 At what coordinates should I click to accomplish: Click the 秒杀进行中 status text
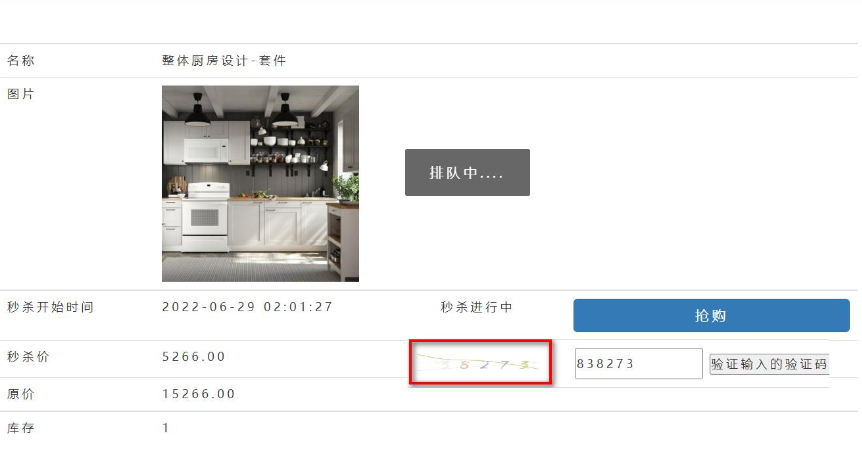pyautogui.click(x=476, y=307)
